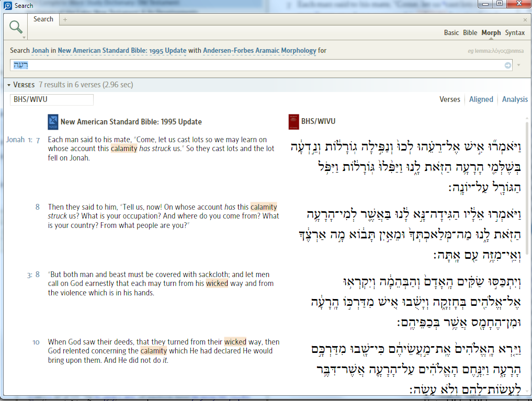This screenshot has width=532, height=401.
Task: Select the Search tab
Action: (x=43, y=19)
